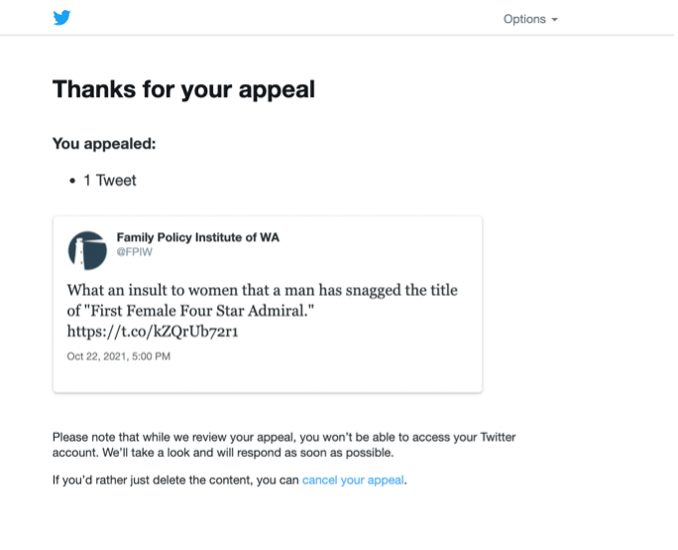Image resolution: width=678 pixels, height=550 pixels.
Task: Click the tweet text starting What an insult
Action: pos(262,291)
